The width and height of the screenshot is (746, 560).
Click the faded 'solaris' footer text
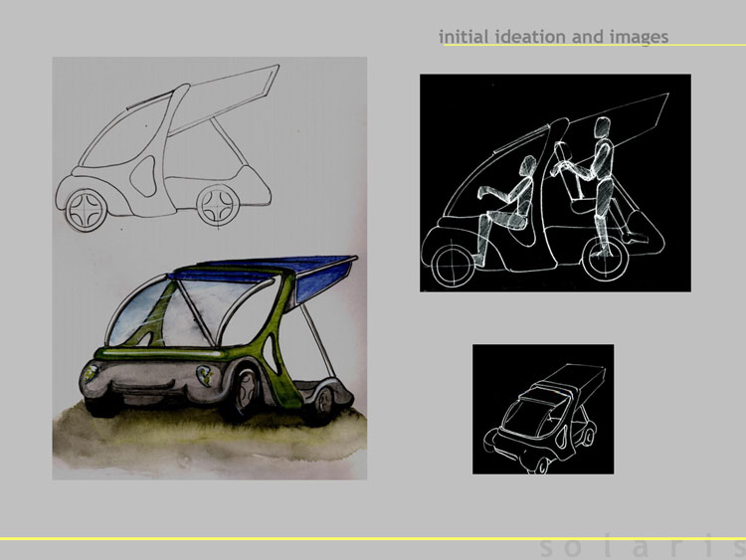(643, 548)
